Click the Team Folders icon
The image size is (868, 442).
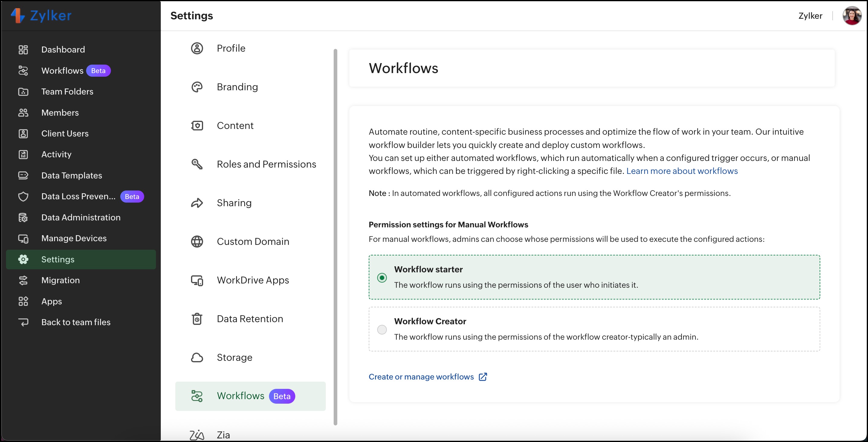click(23, 91)
